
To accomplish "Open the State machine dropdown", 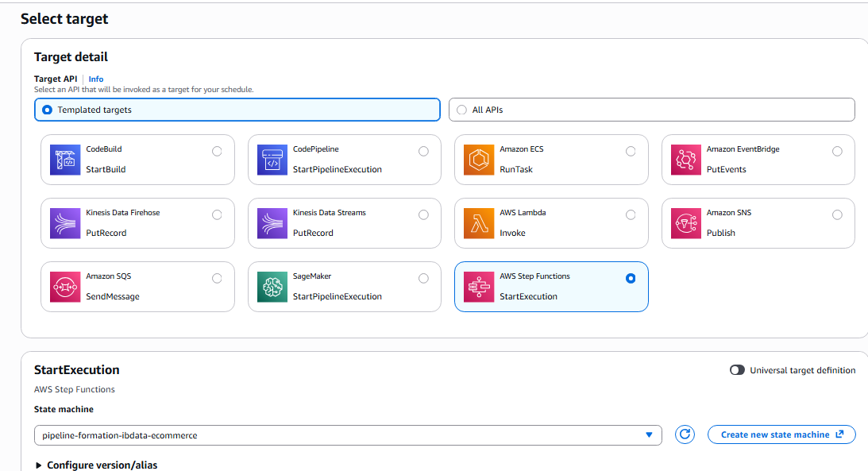I will coord(348,435).
